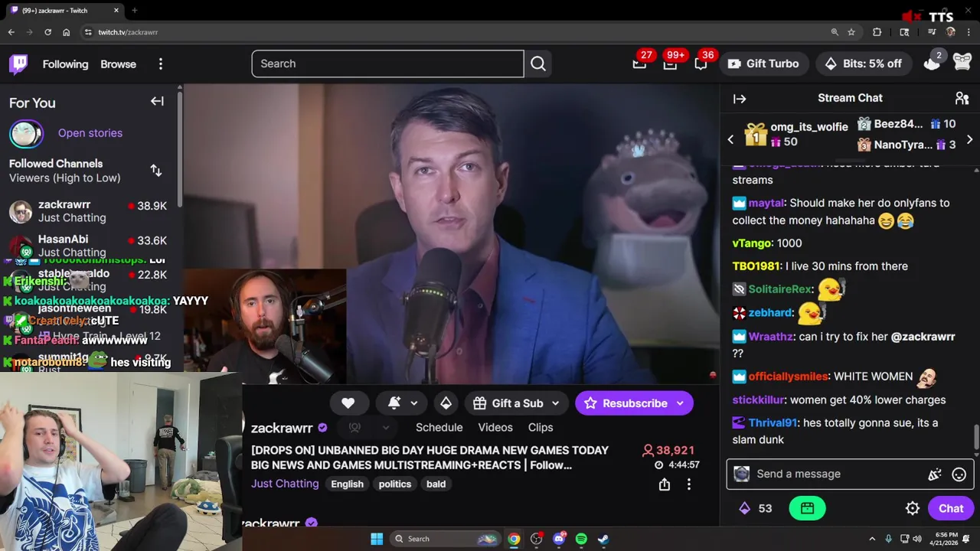Open the notification bell dropdown
Viewport: 980px width, 551px height.
[x=403, y=403]
